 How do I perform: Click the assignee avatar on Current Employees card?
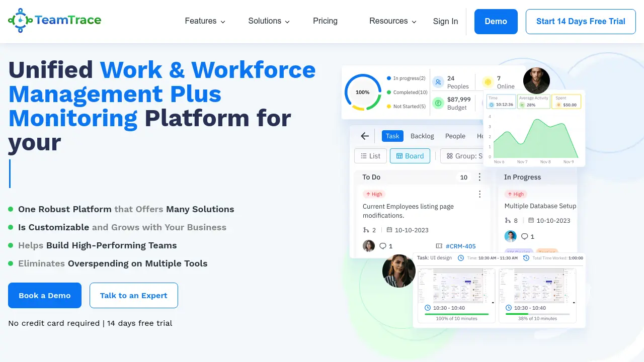369,246
